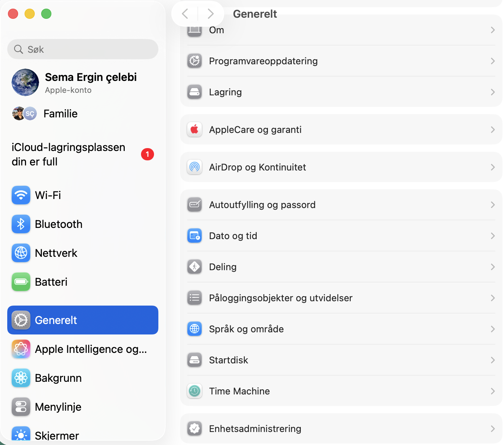
Task: Open the Om settings row
Action: pyautogui.click(x=341, y=30)
